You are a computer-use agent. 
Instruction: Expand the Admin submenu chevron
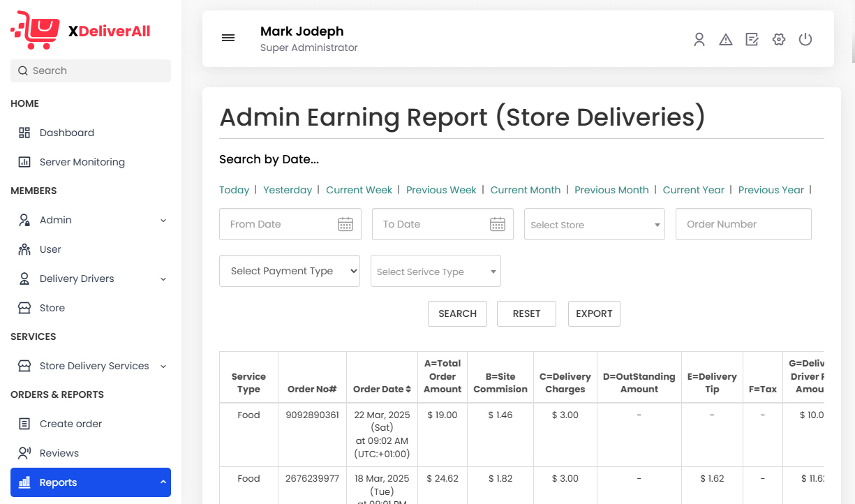(163, 221)
